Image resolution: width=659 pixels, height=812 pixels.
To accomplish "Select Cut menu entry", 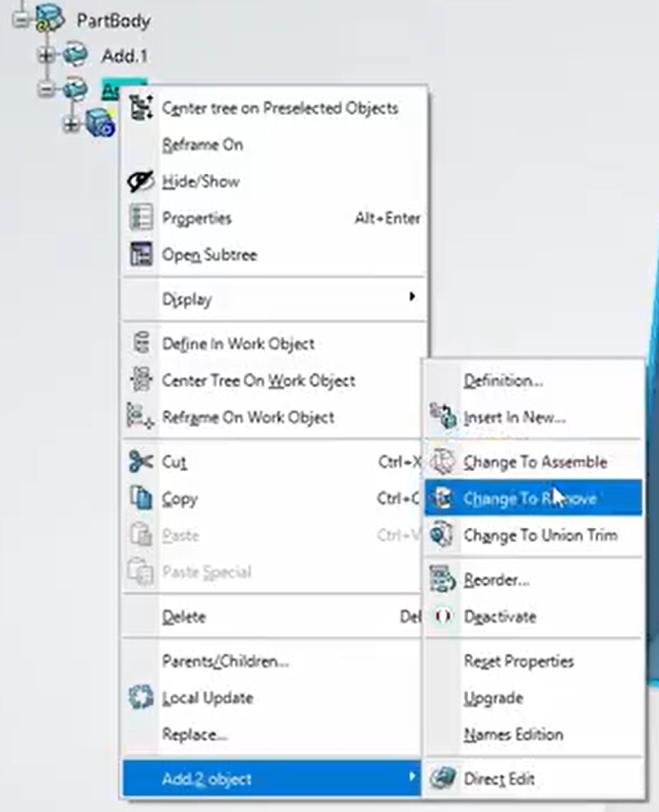I will click(x=273, y=461).
